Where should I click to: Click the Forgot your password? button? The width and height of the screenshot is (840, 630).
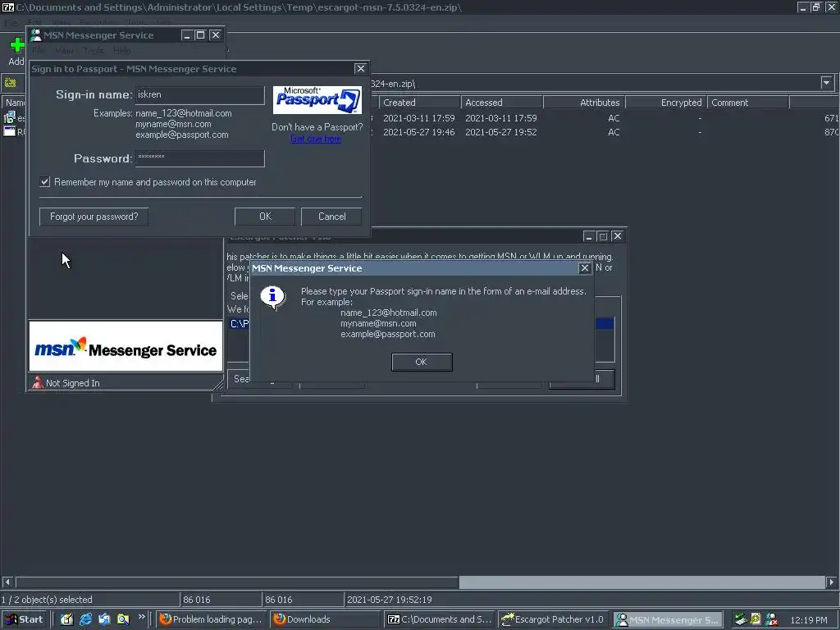[x=94, y=217]
